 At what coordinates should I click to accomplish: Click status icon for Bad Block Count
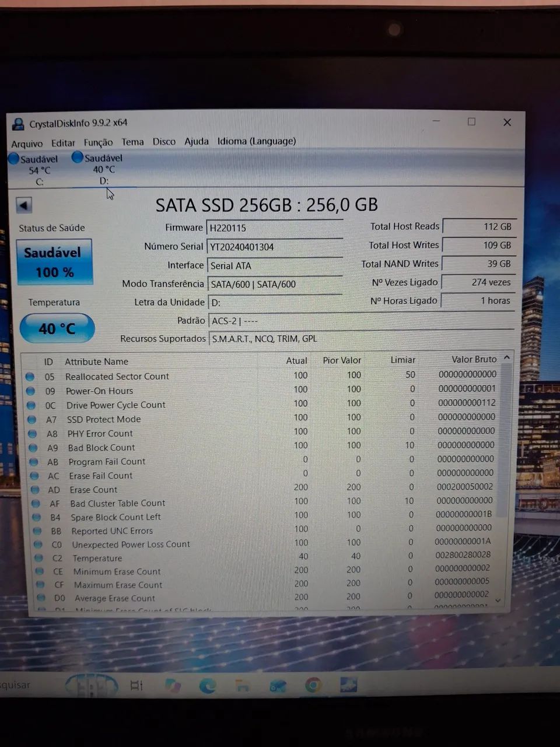[33, 448]
